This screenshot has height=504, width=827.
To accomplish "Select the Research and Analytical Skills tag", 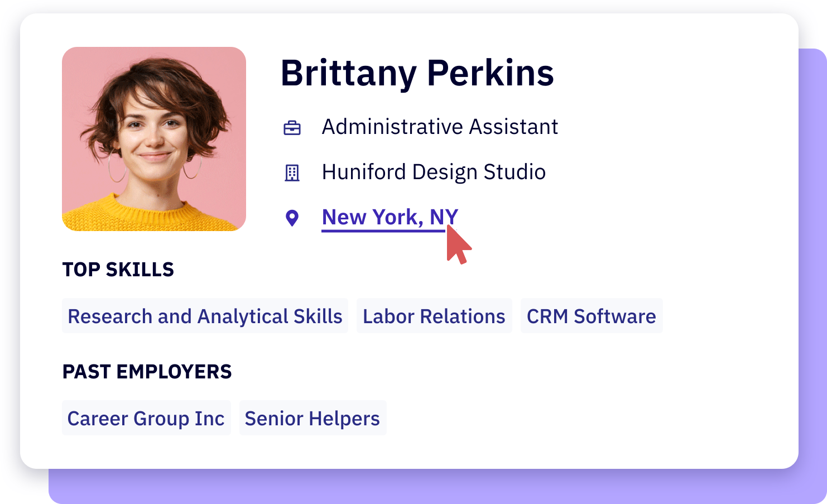I will click(205, 316).
